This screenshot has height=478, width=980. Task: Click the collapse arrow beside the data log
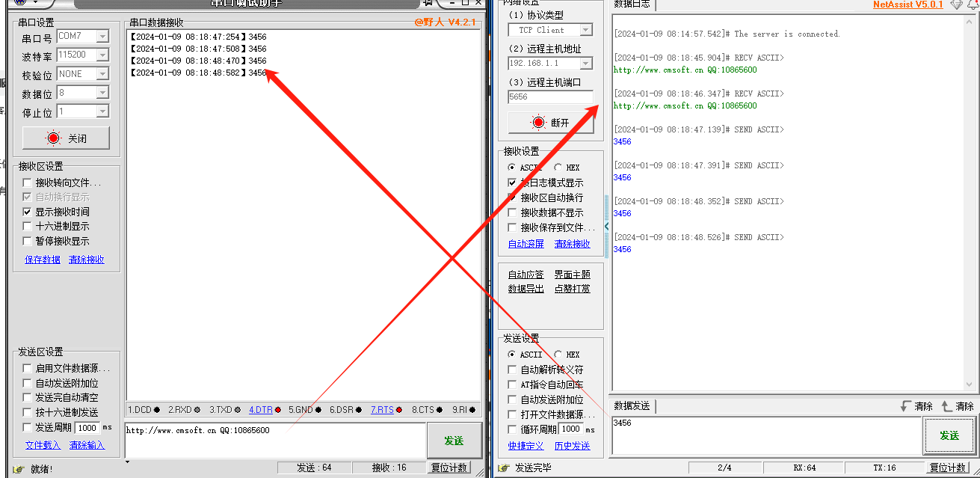point(606,226)
